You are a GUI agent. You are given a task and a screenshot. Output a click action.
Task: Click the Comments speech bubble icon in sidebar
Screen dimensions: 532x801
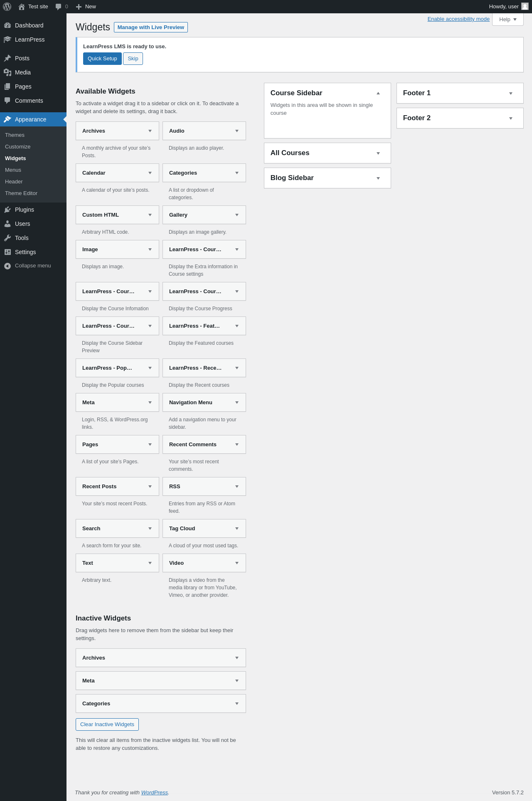(7, 101)
